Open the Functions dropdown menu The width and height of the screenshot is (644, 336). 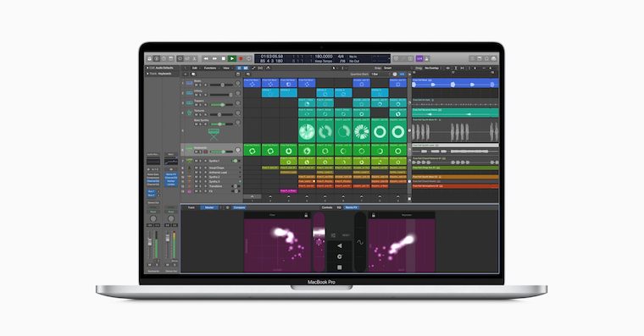(x=211, y=68)
